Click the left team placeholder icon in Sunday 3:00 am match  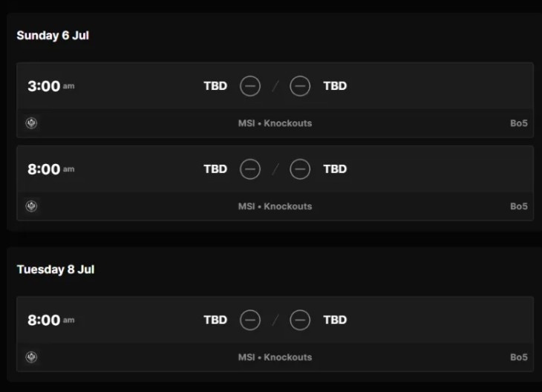pyautogui.click(x=250, y=86)
